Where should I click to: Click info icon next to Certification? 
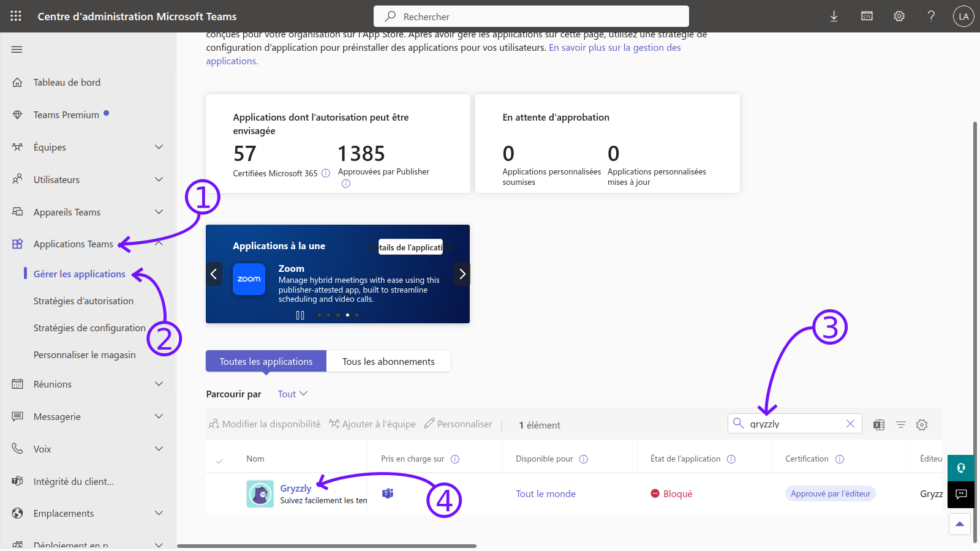tap(840, 459)
